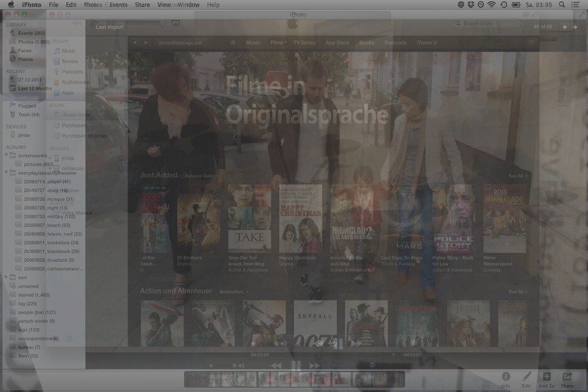Open the Police Story movie poster

click(x=454, y=219)
